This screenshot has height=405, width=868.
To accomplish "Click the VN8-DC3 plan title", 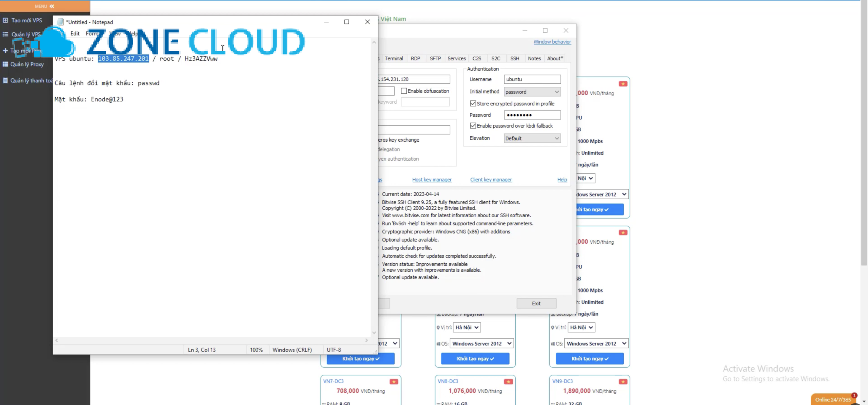I will (x=448, y=381).
